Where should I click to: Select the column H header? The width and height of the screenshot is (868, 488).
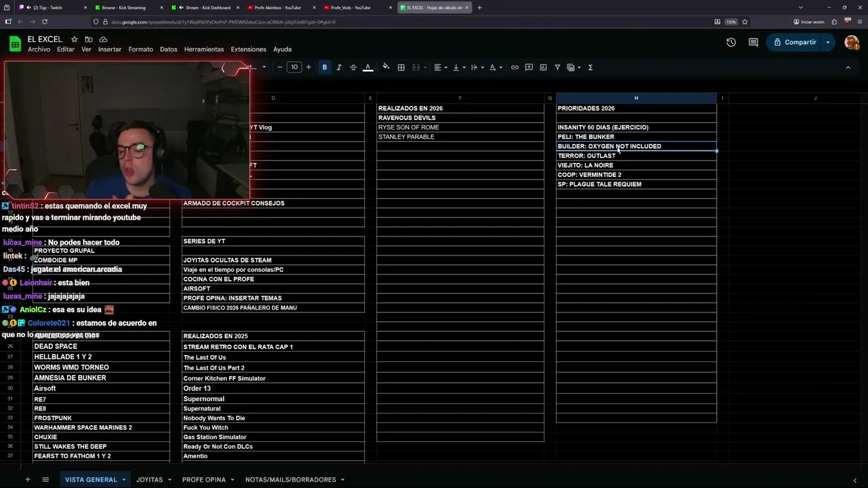click(x=636, y=98)
